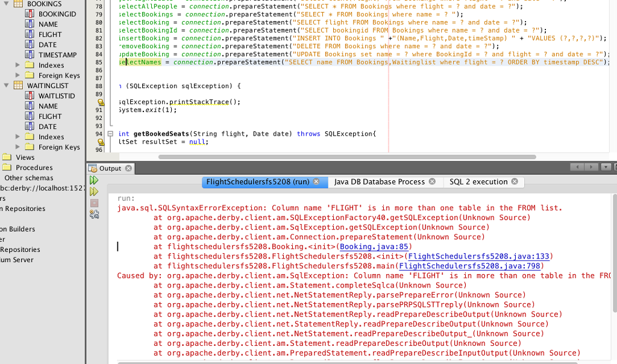Collapse the getBookedSeats method code fold

110,134
